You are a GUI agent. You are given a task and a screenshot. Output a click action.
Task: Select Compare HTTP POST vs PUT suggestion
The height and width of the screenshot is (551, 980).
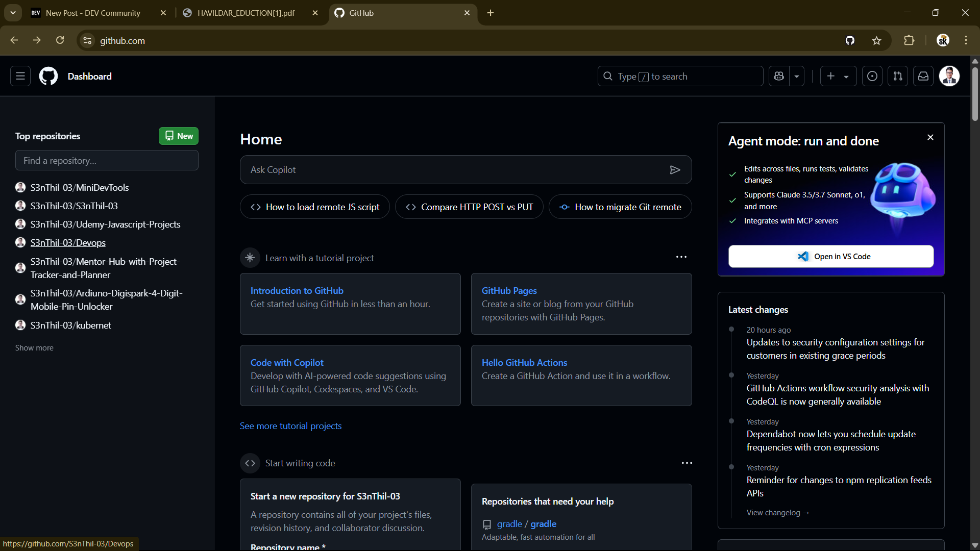(469, 207)
